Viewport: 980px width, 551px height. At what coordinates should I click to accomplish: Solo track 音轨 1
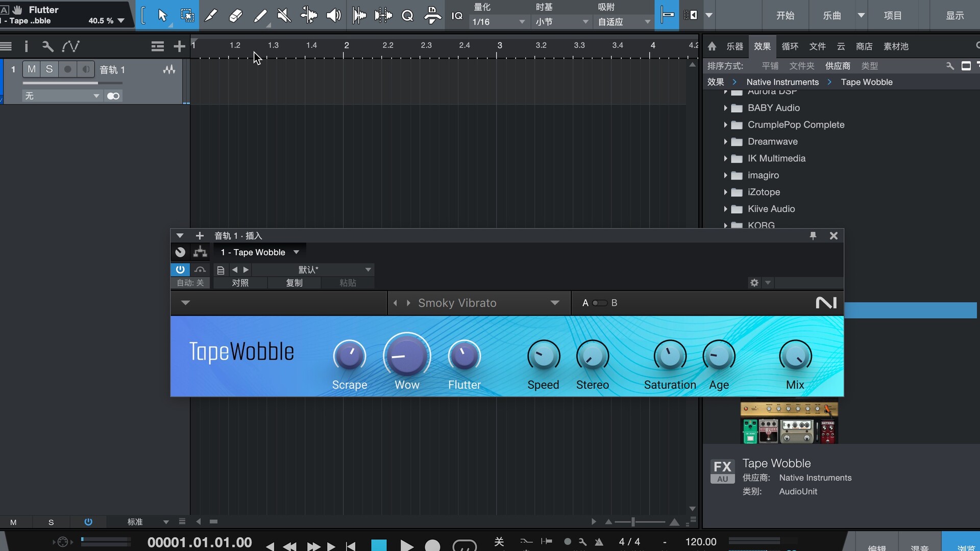click(49, 69)
